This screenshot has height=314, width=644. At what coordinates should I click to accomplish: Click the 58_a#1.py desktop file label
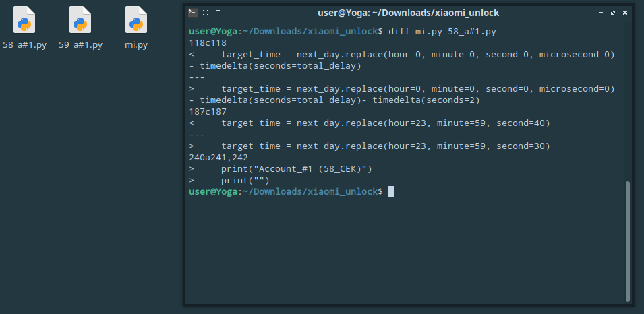[x=25, y=44]
